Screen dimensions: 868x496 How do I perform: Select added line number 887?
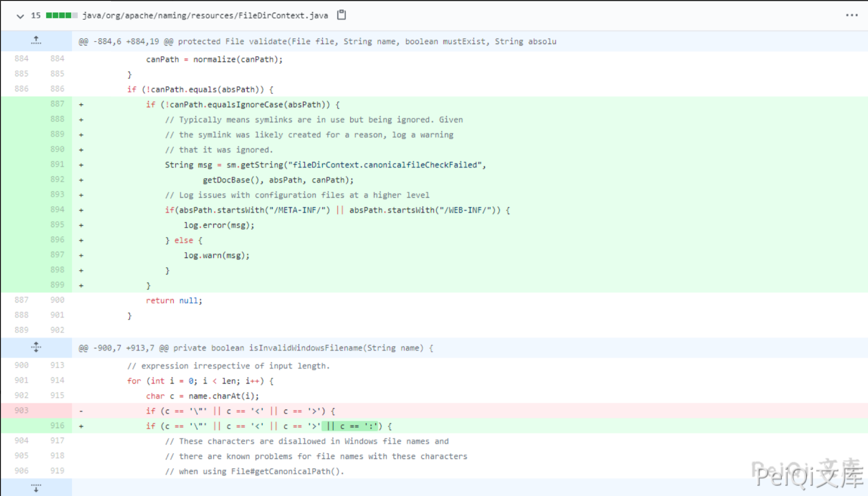point(57,104)
